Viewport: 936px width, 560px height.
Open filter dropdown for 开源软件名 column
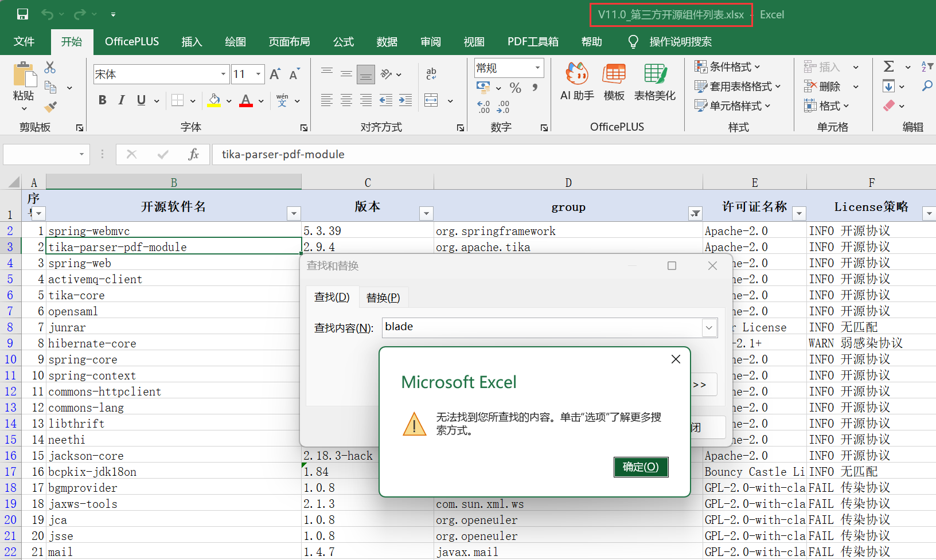(294, 213)
